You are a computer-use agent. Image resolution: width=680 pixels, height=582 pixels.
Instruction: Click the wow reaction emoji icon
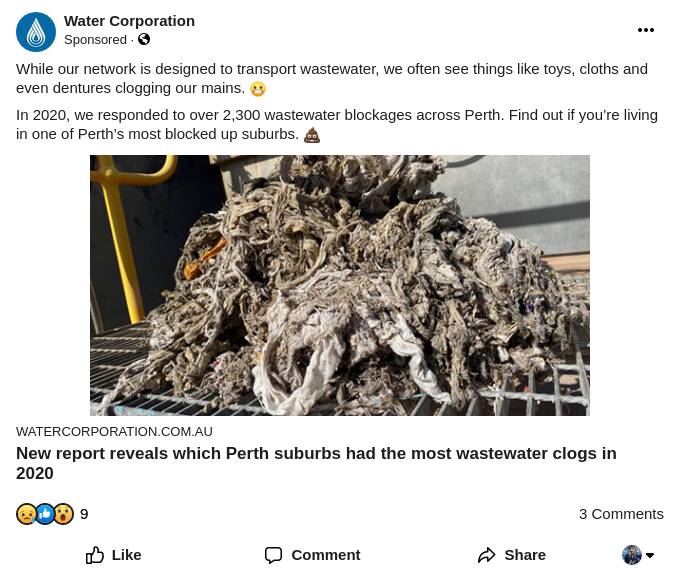(63, 514)
